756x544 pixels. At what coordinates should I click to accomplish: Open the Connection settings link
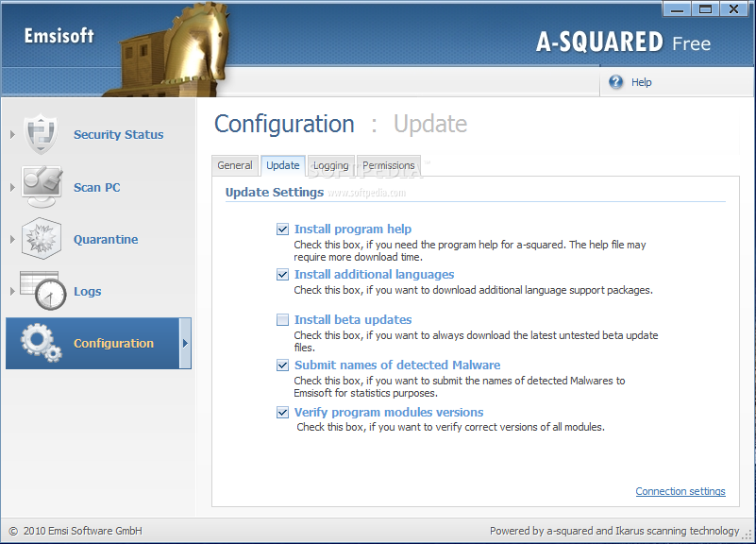click(x=680, y=491)
